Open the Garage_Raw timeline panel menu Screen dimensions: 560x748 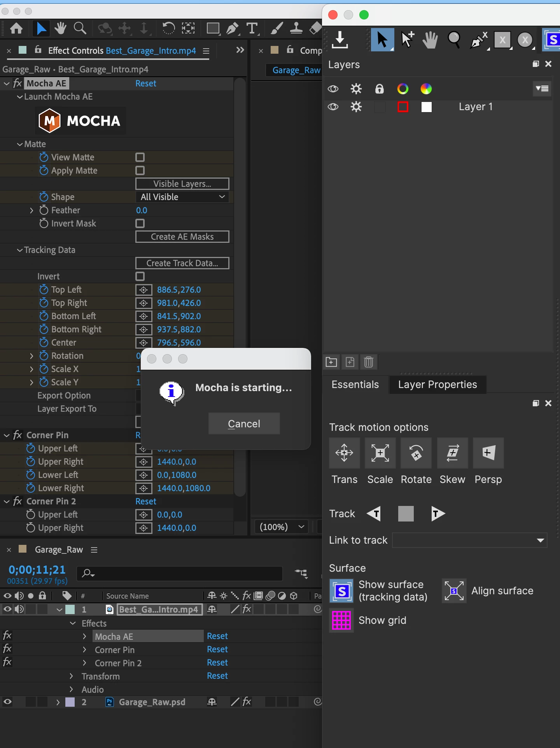point(94,550)
